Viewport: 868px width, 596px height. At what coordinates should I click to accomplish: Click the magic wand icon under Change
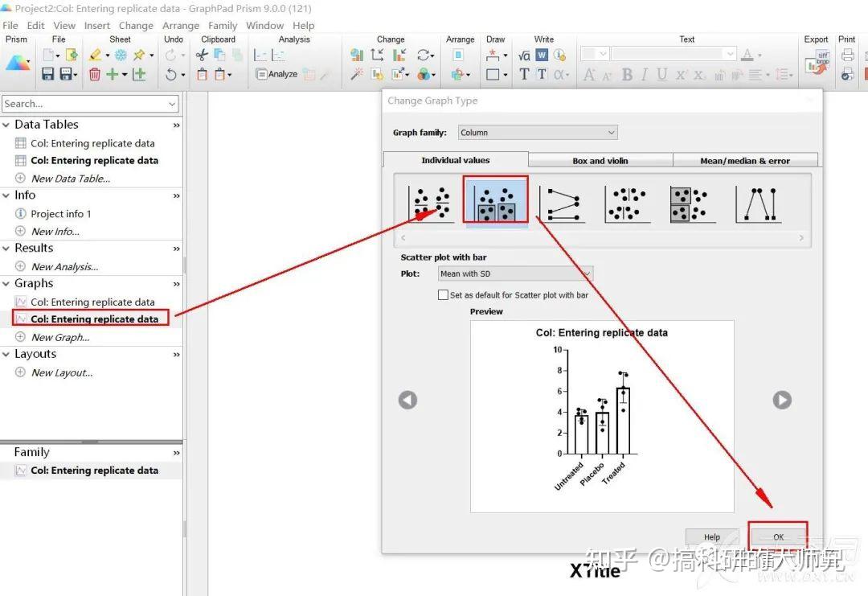coord(355,73)
